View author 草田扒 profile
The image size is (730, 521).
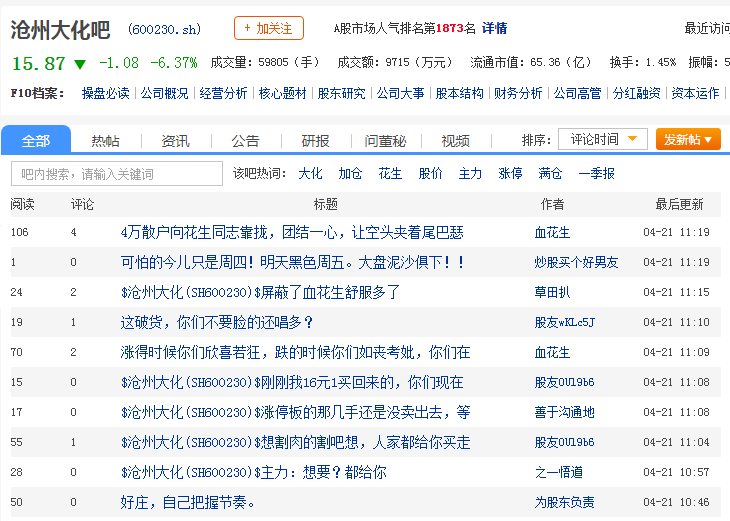click(x=552, y=292)
